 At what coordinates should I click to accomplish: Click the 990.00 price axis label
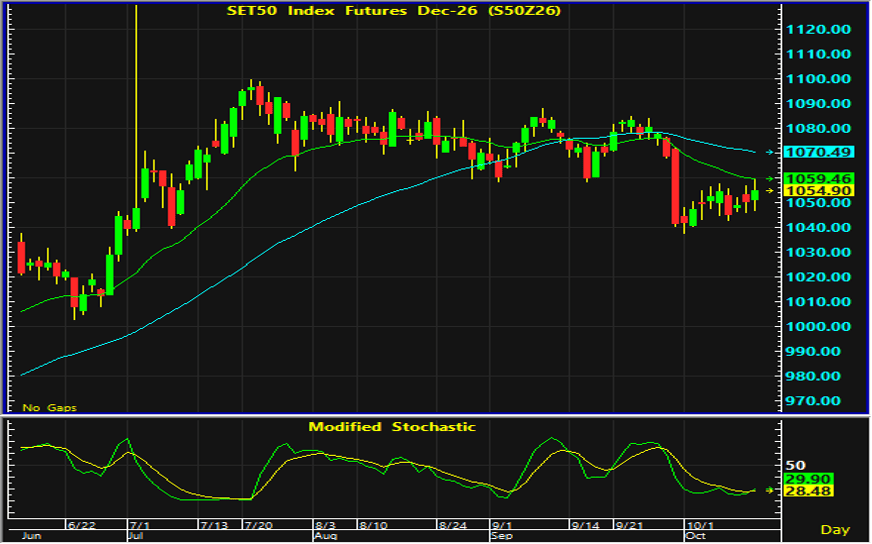[x=813, y=352]
